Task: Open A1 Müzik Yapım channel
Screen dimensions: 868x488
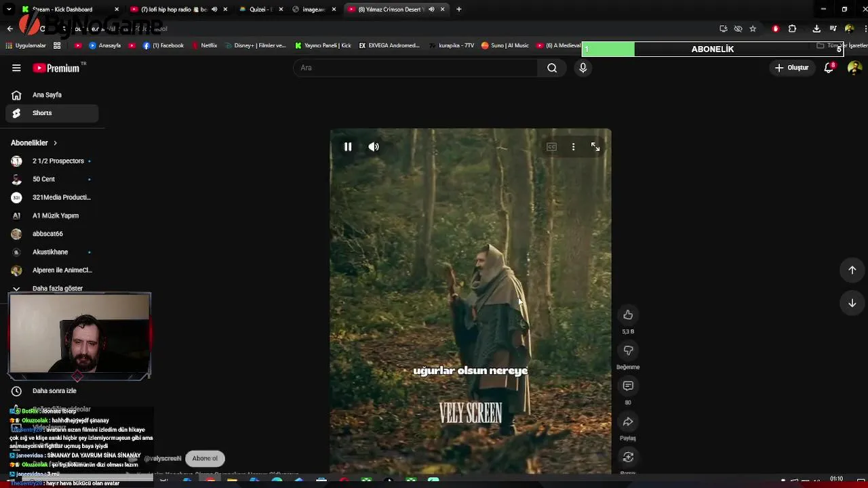Action: (52, 216)
